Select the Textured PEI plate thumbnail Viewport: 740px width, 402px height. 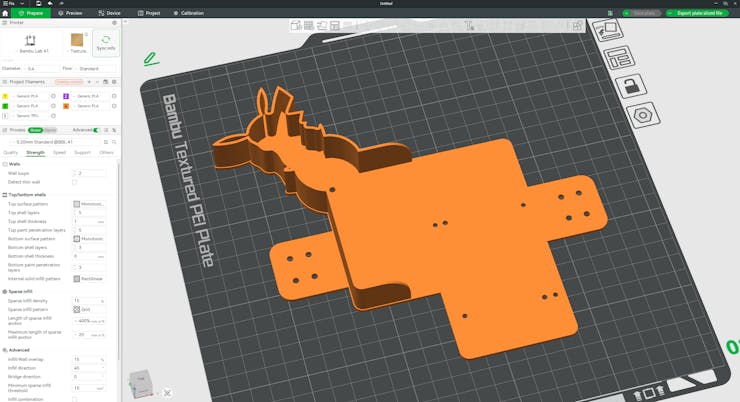click(x=77, y=40)
